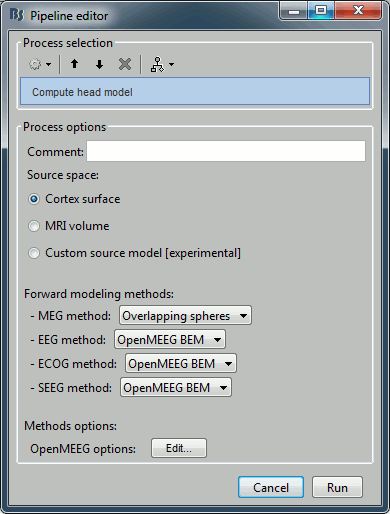Screen dimensions: 390x514
Task: Move selected process down with arrow
Action: (99, 64)
